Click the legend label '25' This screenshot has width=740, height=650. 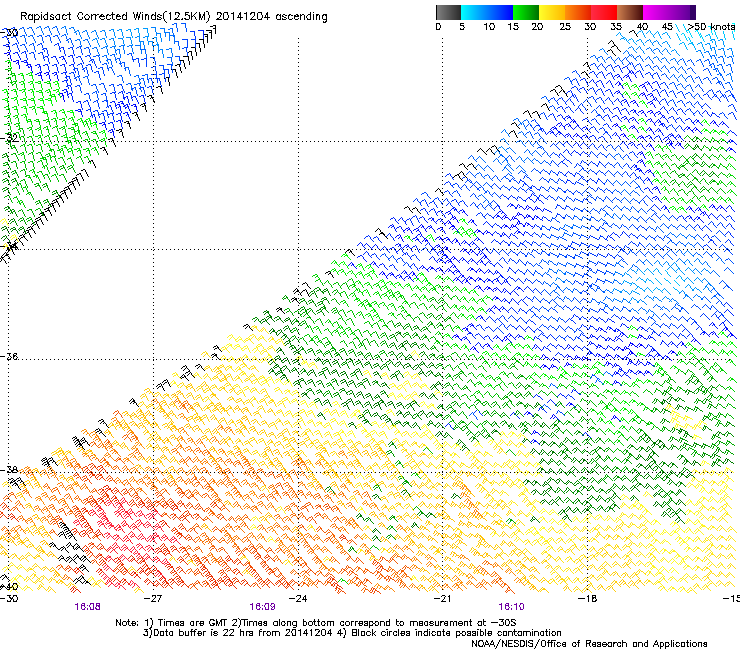pos(565,27)
